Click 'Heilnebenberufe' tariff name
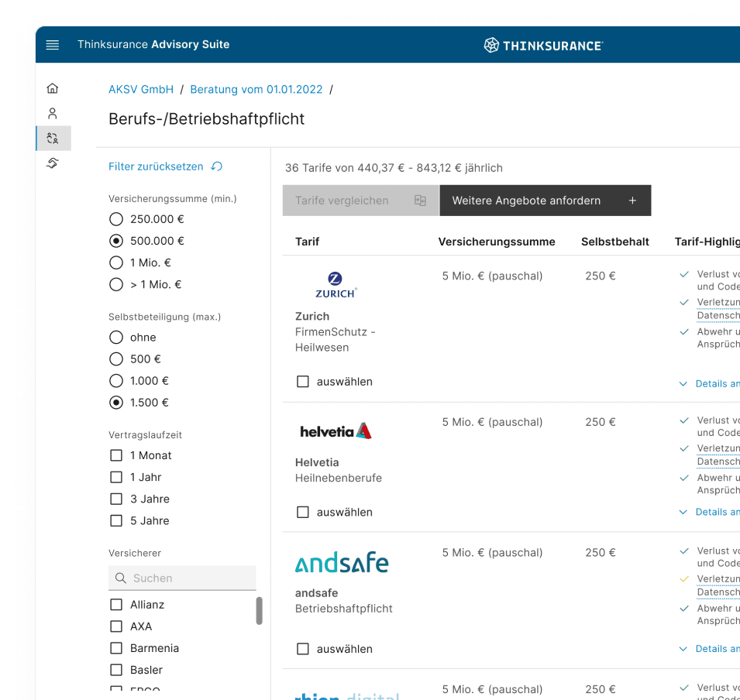740x700 pixels. 339,478
